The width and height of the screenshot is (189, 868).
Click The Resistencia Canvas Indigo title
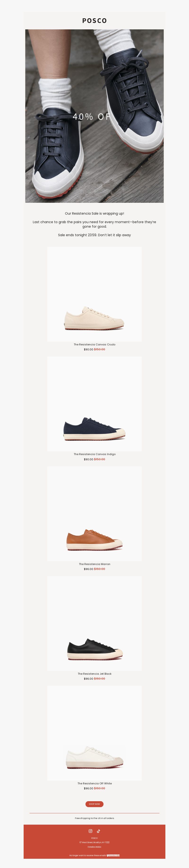[x=94, y=454]
